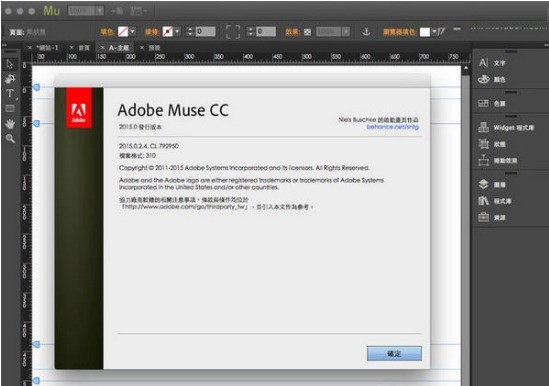Click the effects icon next to 效果
The width and height of the screenshot is (549, 386).
(307, 32)
